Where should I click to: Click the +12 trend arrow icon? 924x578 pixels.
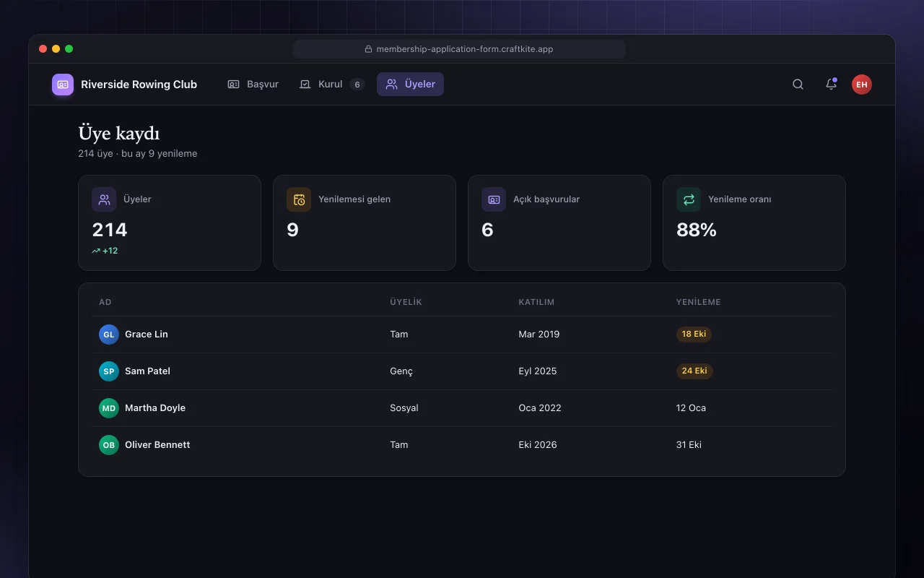[96, 251]
